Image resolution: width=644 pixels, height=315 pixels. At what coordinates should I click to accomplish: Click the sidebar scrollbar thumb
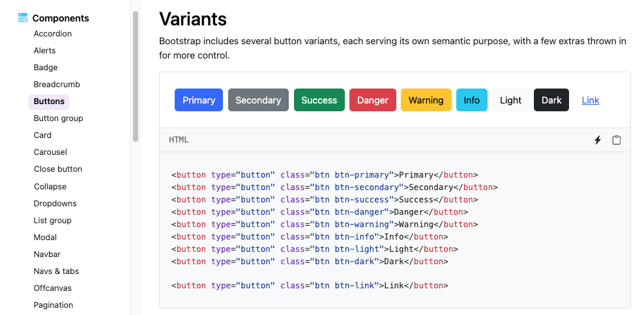(x=136, y=77)
